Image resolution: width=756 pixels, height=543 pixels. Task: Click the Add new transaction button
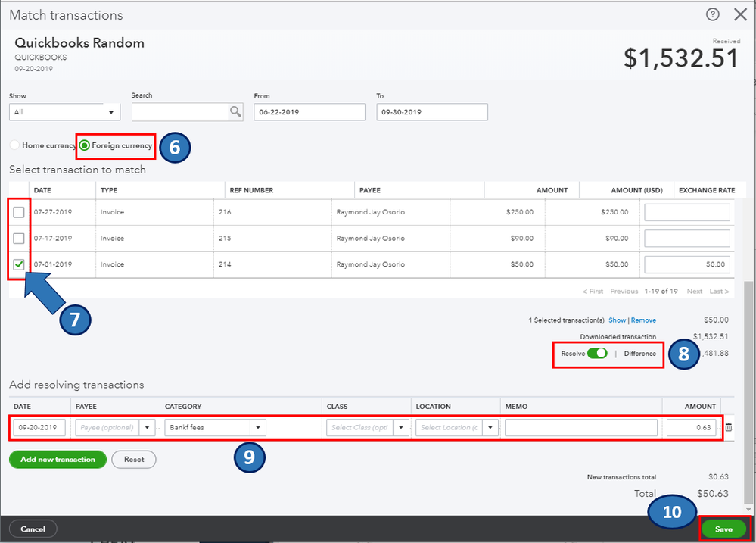click(58, 460)
